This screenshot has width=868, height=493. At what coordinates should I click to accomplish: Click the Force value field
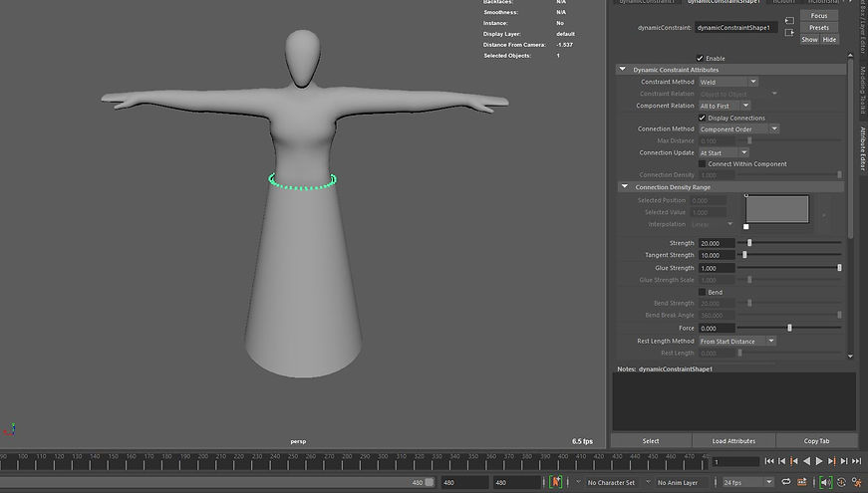point(717,328)
